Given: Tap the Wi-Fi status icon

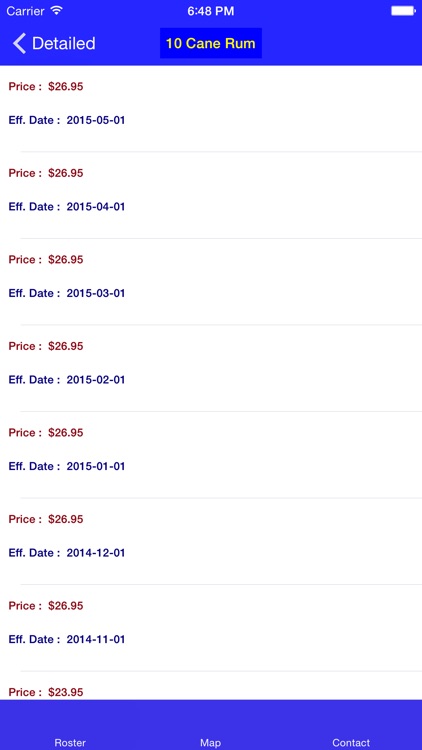Looking at the screenshot, I should [x=56, y=11].
